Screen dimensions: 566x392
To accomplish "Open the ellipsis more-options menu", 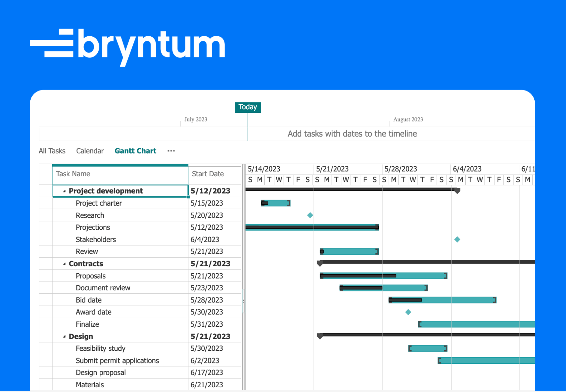I will [x=171, y=151].
